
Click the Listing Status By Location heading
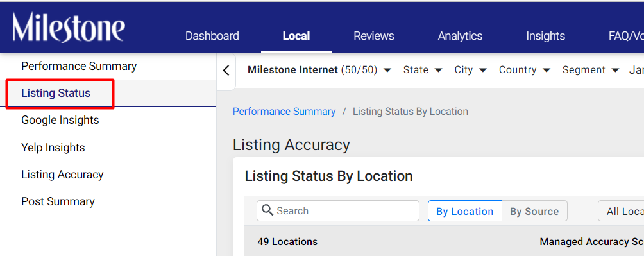click(328, 176)
